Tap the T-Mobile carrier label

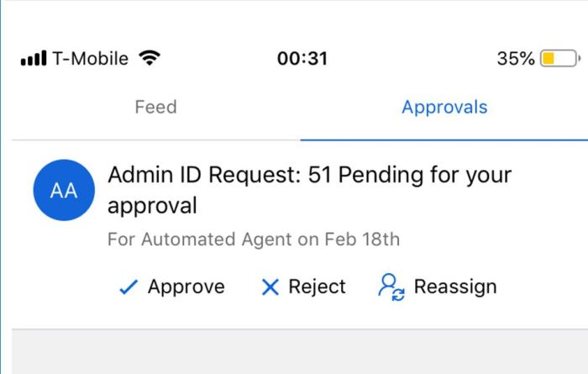pyautogui.click(x=91, y=59)
